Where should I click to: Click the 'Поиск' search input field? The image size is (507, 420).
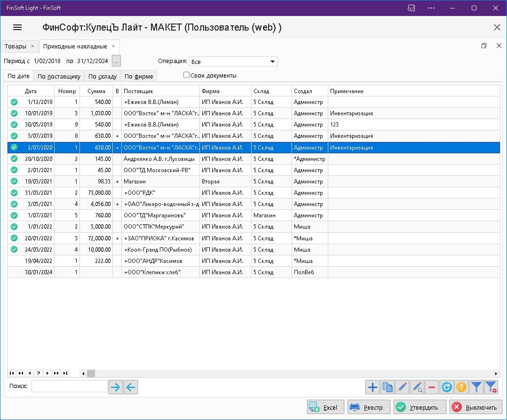click(x=70, y=386)
